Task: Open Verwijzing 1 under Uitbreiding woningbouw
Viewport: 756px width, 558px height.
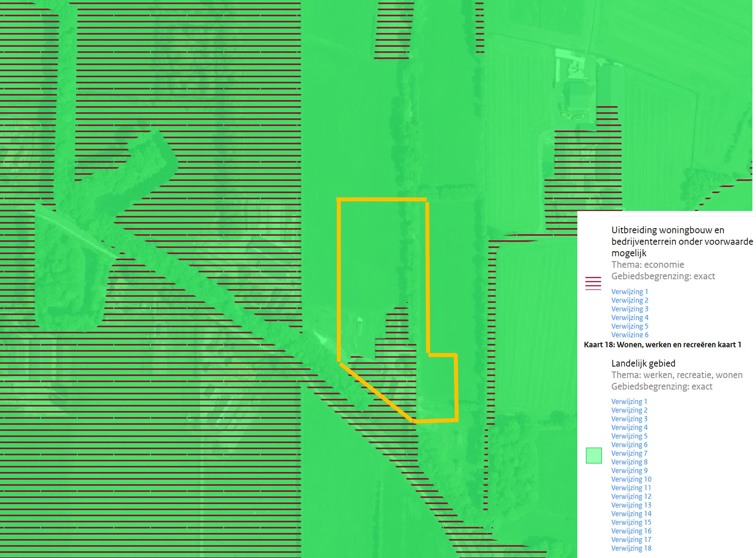Action: (x=630, y=292)
